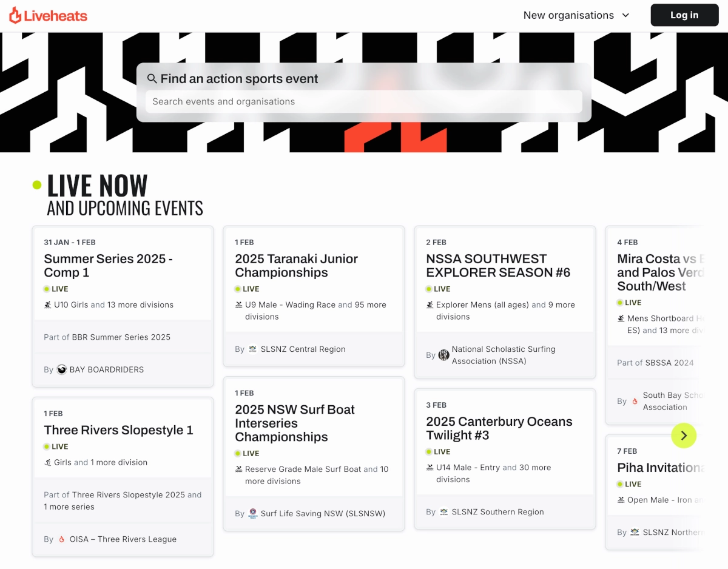This screenshot has height=569, width=728.
Task: Open 2025 Canterbury Oceans Twilight #3 event
Action: pyautogui.click(x=499, y=428)
